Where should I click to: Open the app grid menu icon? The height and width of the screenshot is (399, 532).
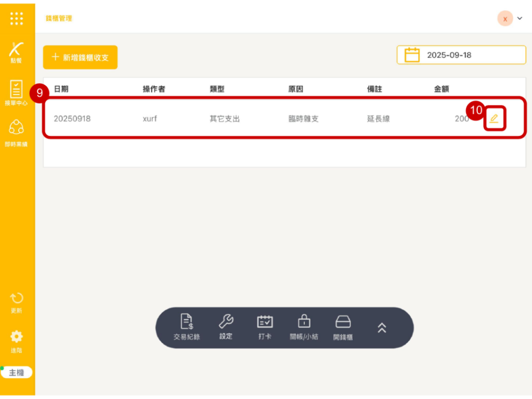pos(17,18)
